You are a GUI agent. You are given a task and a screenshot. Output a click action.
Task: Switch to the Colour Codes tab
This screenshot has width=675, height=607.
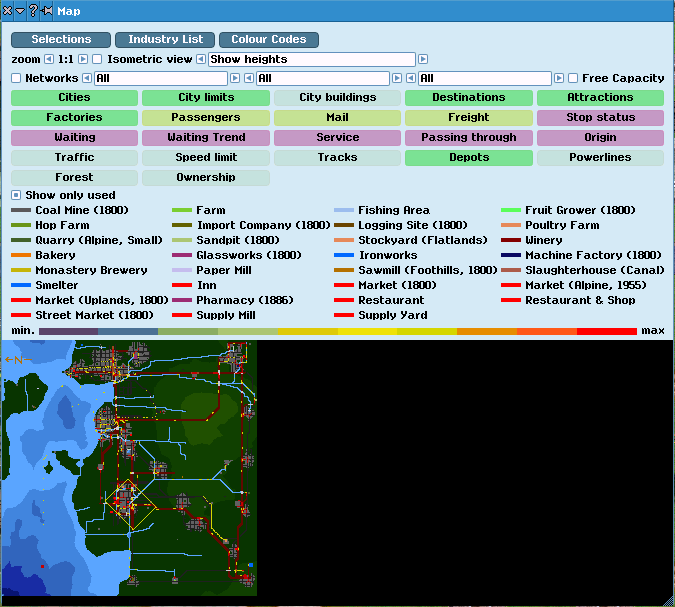269,40
